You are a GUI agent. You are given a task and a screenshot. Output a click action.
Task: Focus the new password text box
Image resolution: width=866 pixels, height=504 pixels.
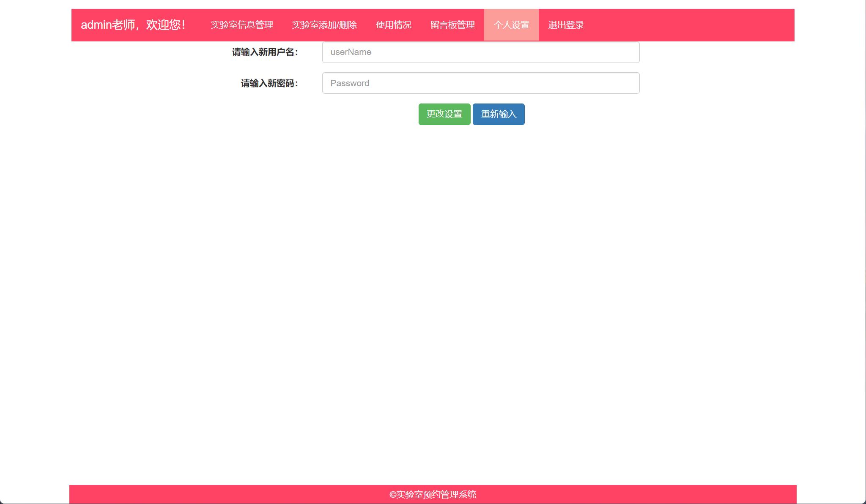(x=480, y=83)
